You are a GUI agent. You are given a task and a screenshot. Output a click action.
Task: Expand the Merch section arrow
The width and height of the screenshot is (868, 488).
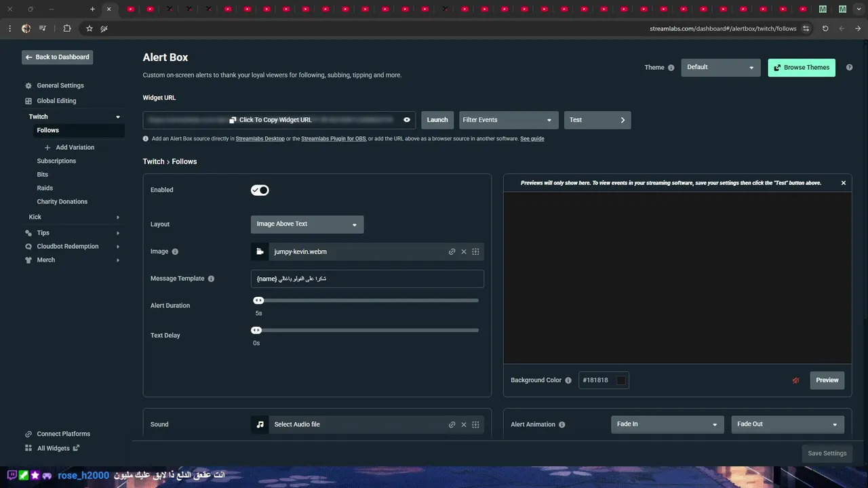coord(118,260)
